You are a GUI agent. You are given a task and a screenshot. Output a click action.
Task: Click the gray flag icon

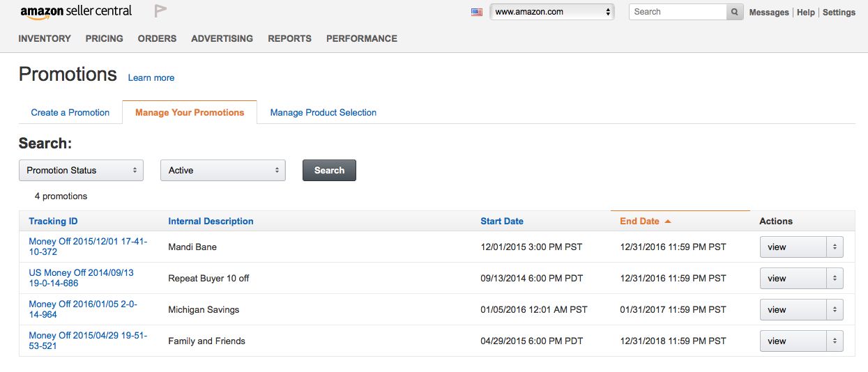160,11
